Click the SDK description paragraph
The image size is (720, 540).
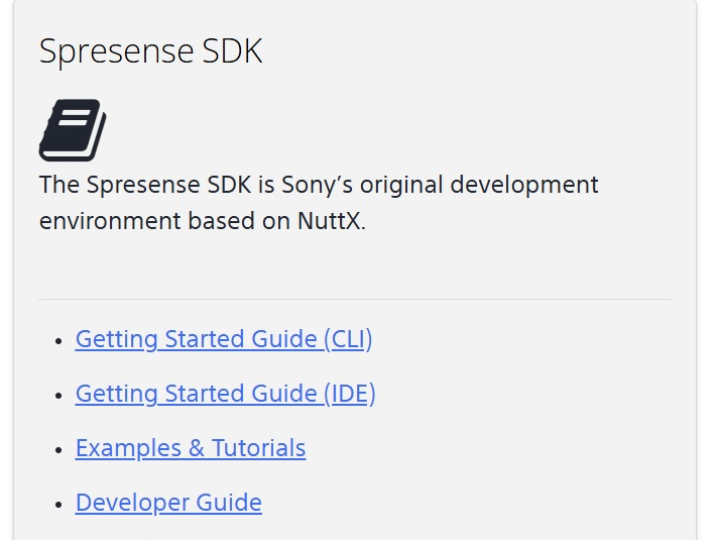pyautogui.click(x=318, y=203)
